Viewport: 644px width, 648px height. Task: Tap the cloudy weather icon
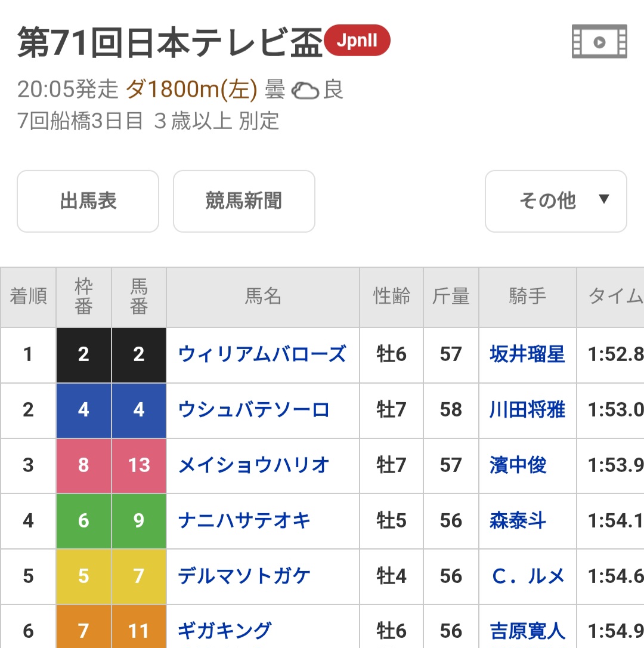pos(305,91)
